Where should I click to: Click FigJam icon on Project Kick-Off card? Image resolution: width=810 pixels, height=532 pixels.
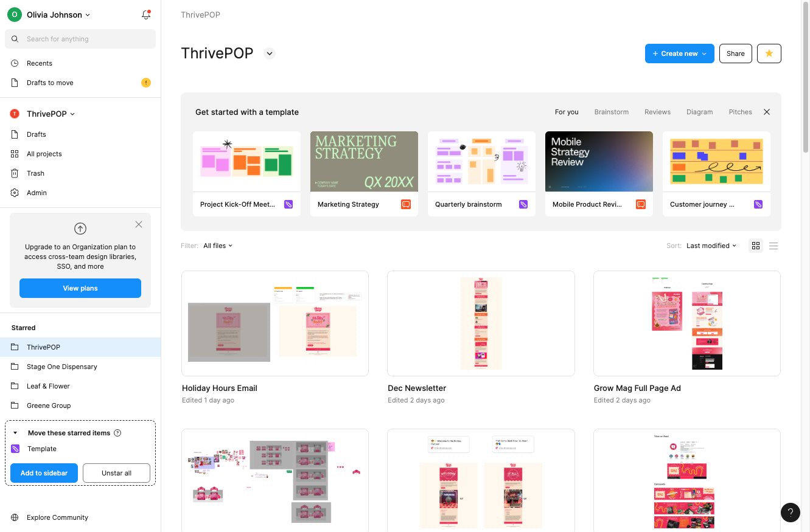(x=288, y=204)
